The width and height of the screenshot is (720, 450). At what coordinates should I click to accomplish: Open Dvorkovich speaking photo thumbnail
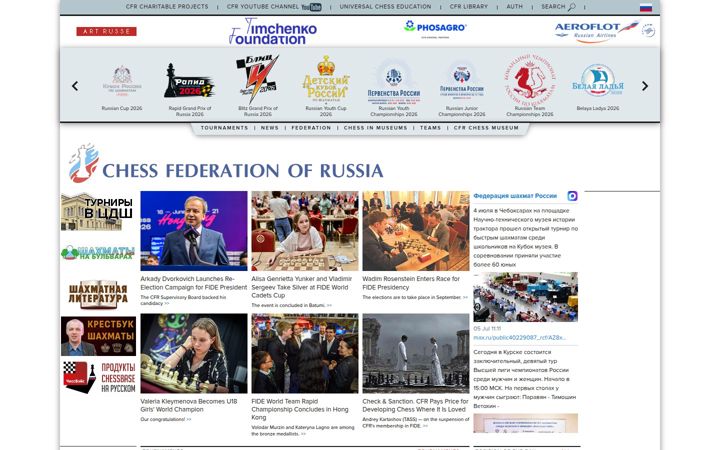(194, 231)
